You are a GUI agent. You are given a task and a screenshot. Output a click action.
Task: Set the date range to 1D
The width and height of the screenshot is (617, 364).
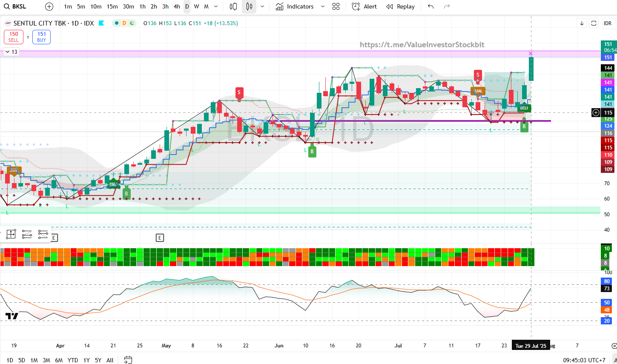coord(10,360)
